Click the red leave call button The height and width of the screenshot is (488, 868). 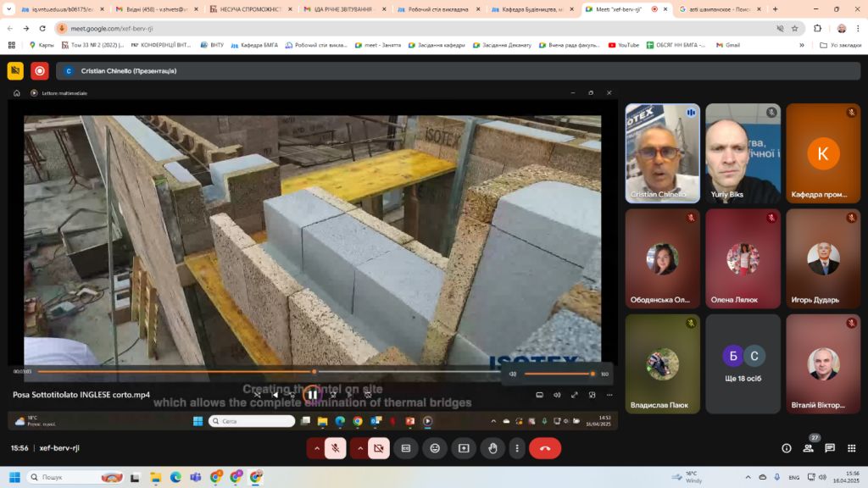pyautogui.click(x=545, y=448)
